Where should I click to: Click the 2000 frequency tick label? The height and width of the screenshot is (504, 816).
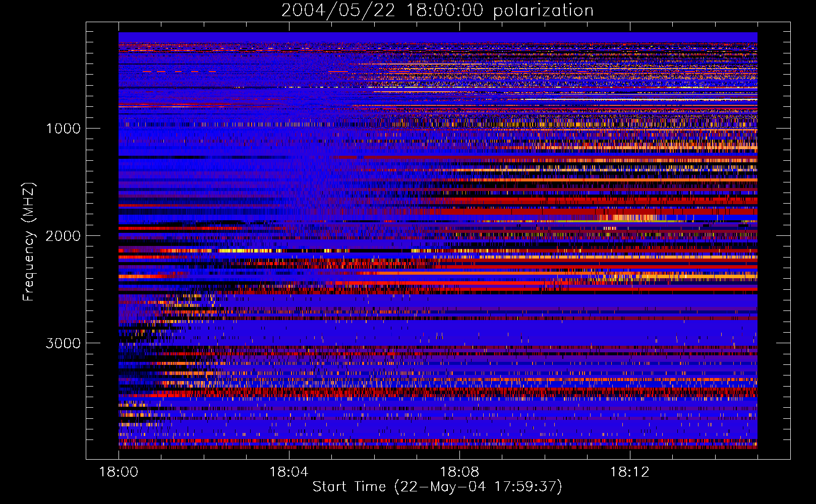63,236
